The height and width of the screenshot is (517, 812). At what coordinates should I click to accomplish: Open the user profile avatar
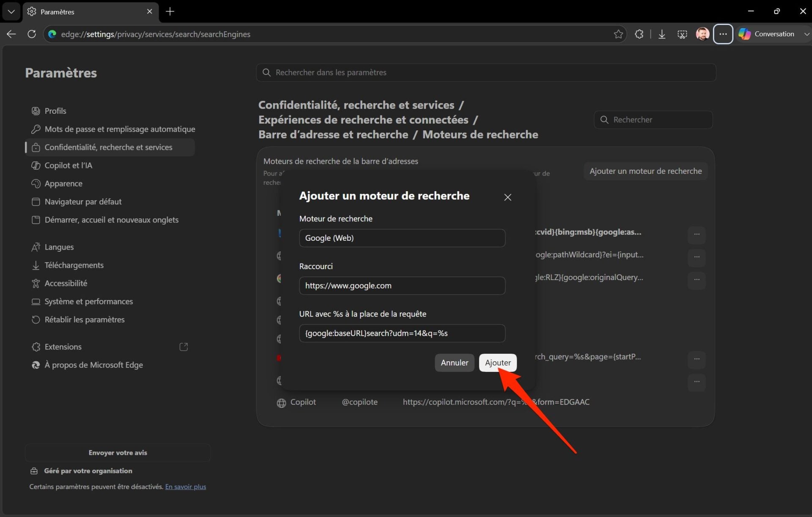(702, 34)
